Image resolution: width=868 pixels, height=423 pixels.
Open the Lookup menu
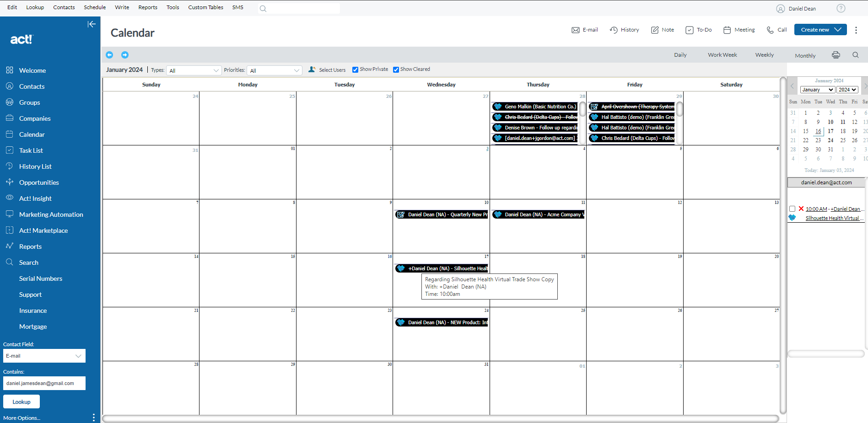tap(35, 7)
